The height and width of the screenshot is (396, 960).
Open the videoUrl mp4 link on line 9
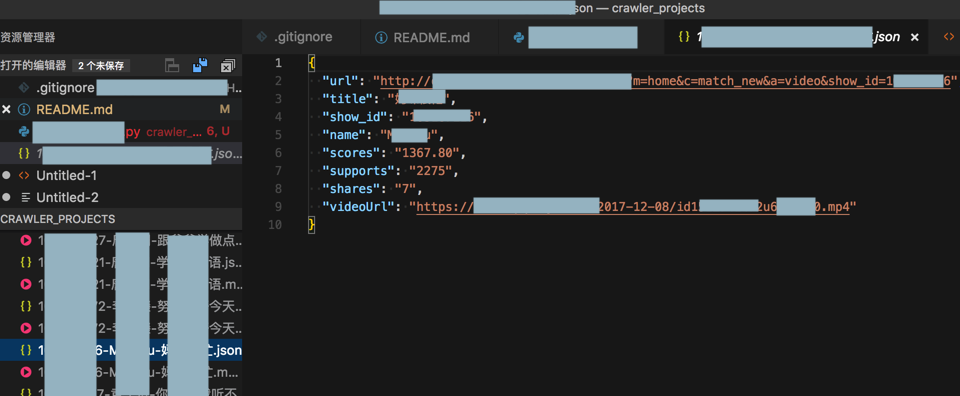(633, 207)
